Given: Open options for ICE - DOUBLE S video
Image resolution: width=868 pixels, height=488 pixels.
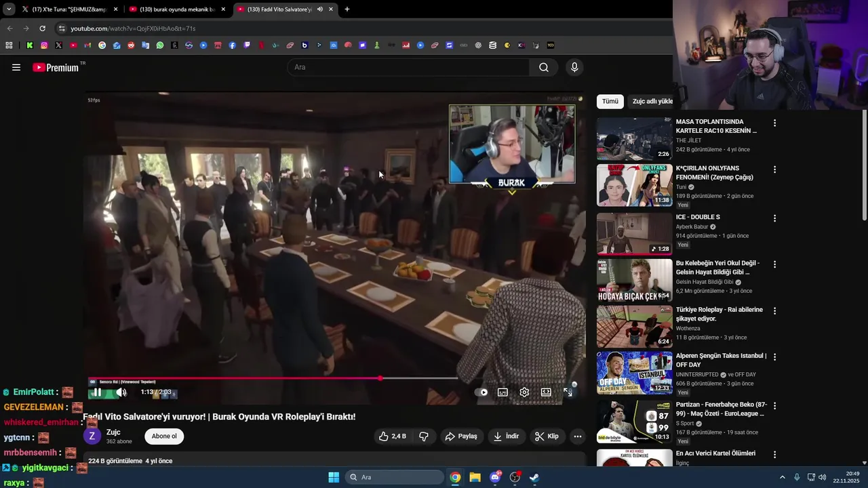Looking at the screenshot, I should [774, 218].
